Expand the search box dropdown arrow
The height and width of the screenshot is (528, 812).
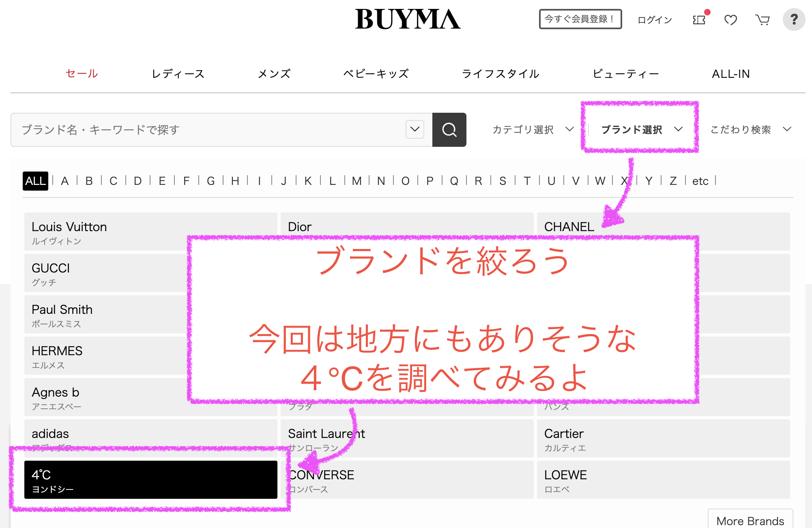click(x=415, y=129)
